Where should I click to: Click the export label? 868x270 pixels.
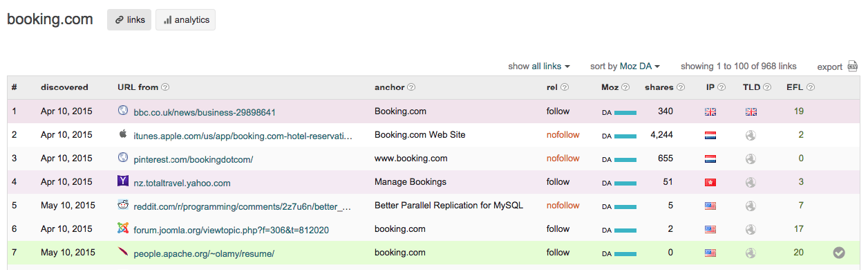829,67
